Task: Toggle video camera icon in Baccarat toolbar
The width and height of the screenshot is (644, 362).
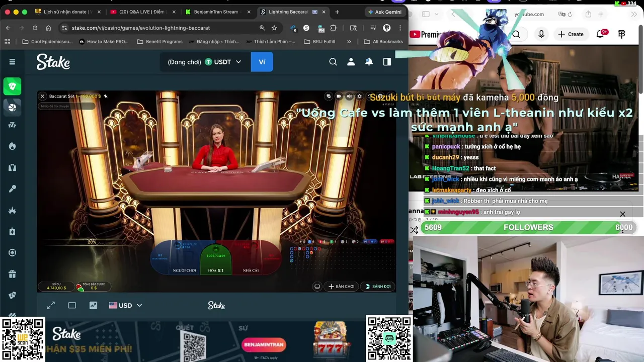Action: pos(339,96)
